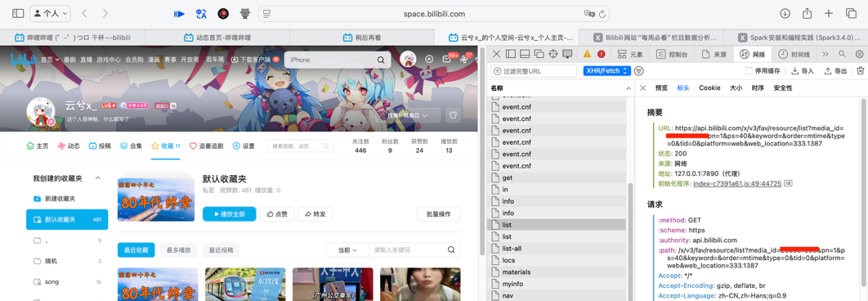Screen dimensions: 868x301
Task: Click the yellow warning triangle icon
Action: coord(587,54)
